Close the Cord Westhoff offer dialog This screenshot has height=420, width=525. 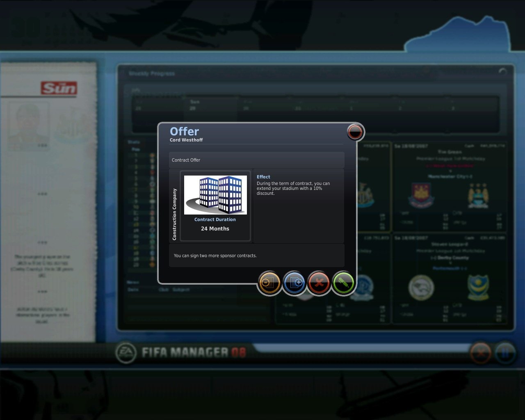pos(354,132)
